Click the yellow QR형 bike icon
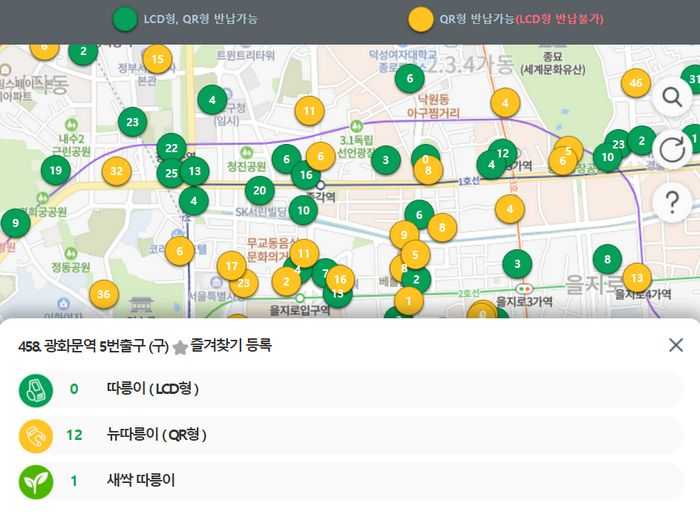This screenshot has width=700, height=512. [x=36, y=436]
